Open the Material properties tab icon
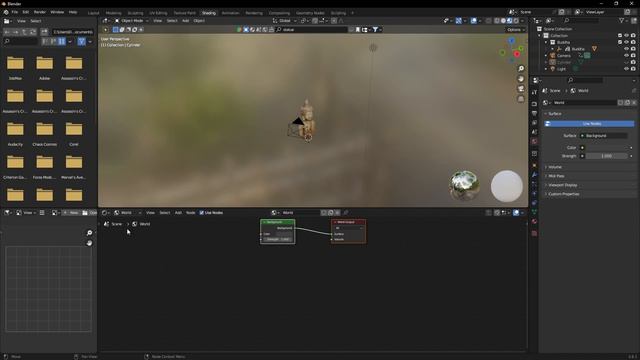The width and height of the screenshot is (640, 360). 534,222
